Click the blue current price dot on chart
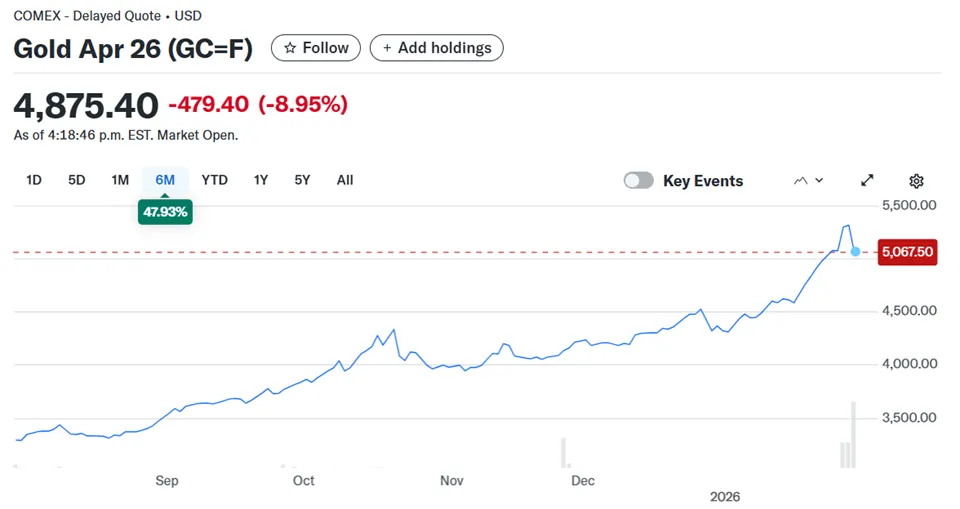This screenshot has height=509, width=960. 855,252
